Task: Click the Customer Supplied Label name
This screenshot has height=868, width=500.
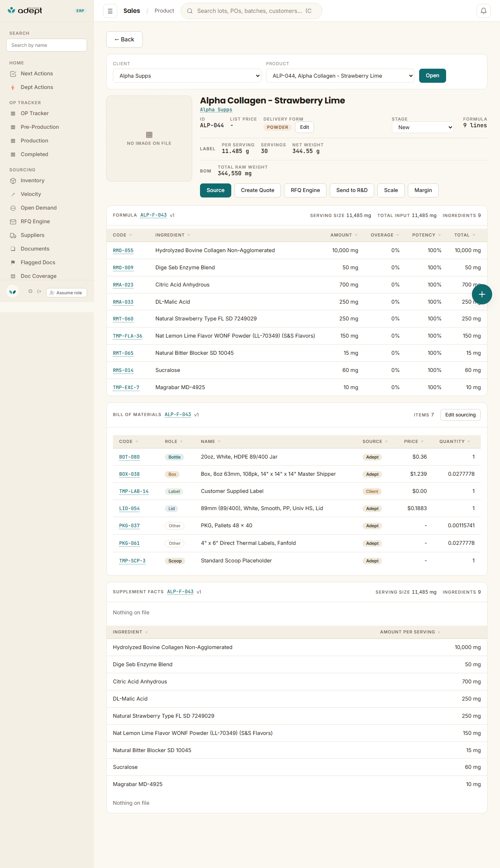Action: 232,491
